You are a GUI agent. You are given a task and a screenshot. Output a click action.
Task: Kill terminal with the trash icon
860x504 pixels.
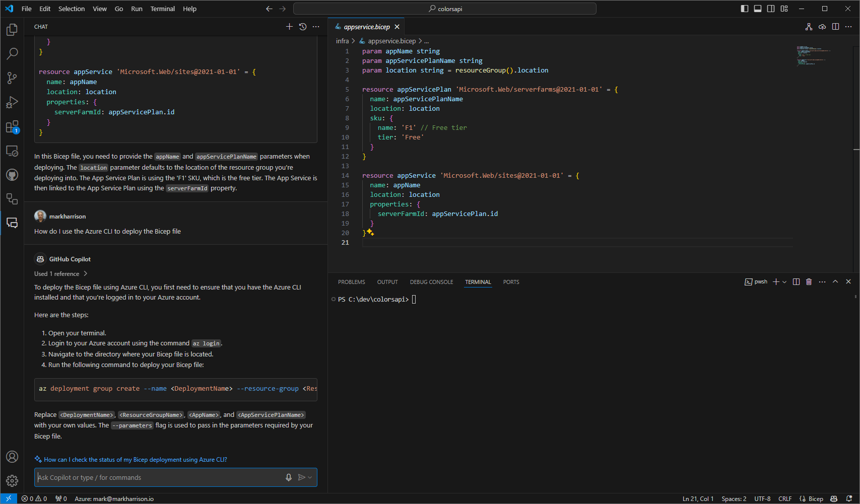[x=809, y=282]
